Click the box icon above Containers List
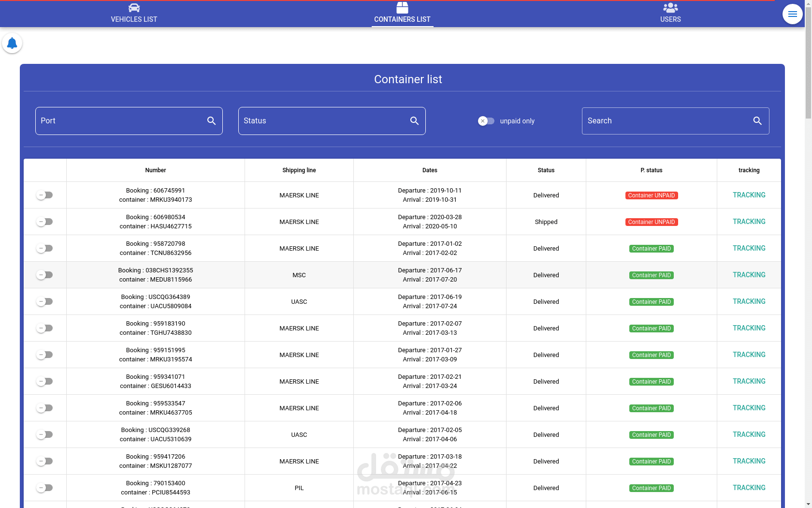 click(x=402, y=8)
